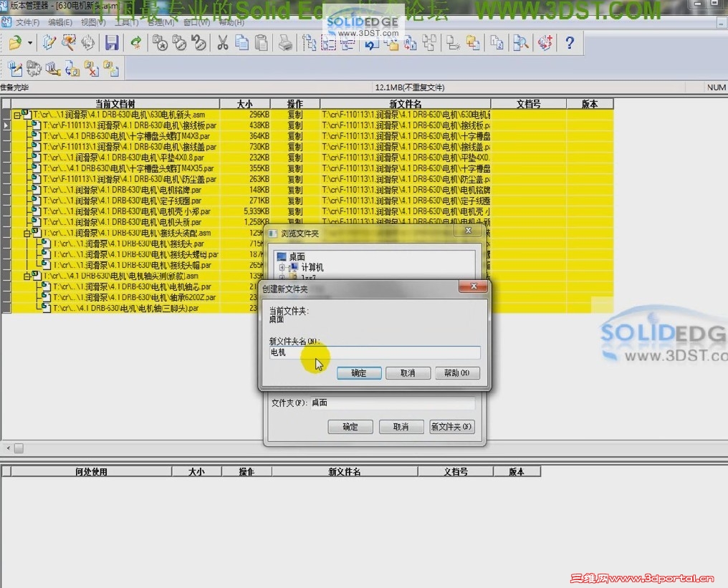This screenshot has width=728, height=588.
Task: Click 确定 in the 创建新文件夹 dialog
Action: click(x=359, y=373)
